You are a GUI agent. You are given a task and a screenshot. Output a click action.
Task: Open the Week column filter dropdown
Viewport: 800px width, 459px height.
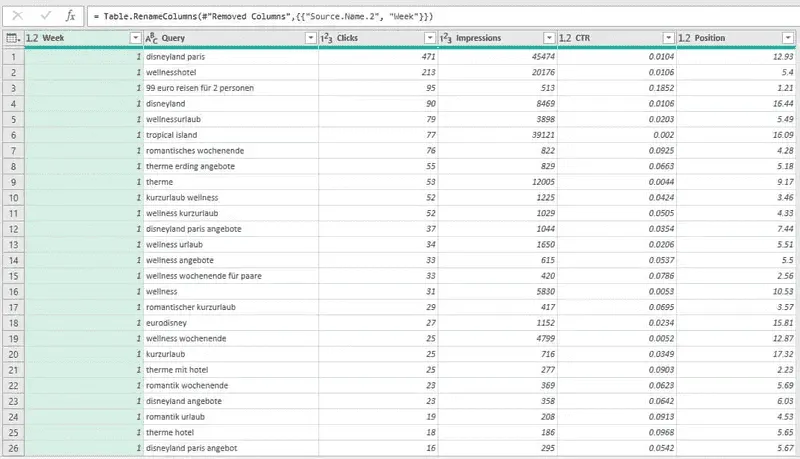135,38
